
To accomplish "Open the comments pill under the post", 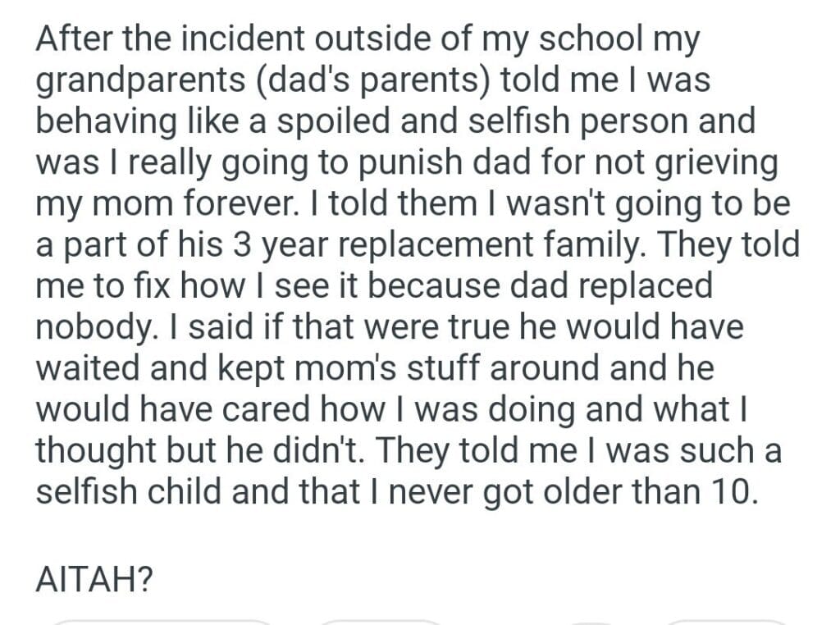I will click(x=379, y=621).
